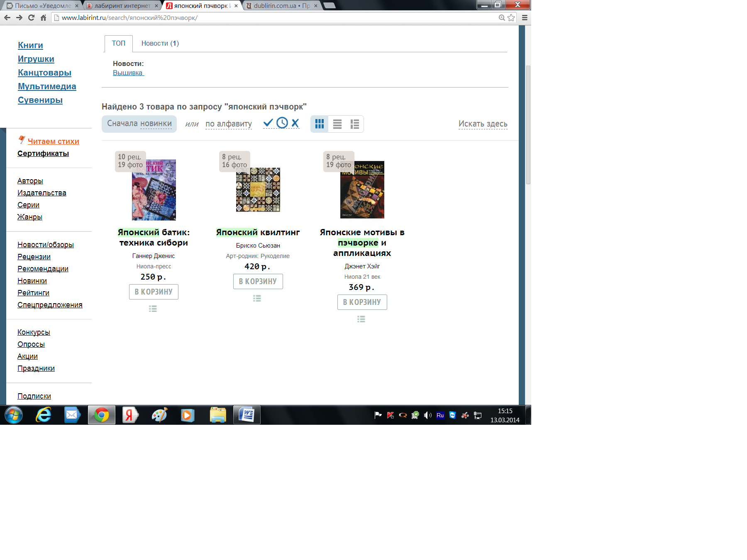Viewport: 747px width, 560px height.
Task: Open Японские мотивы book cover thumbnail
Action: pyautogui.click(x=362, y=190)
